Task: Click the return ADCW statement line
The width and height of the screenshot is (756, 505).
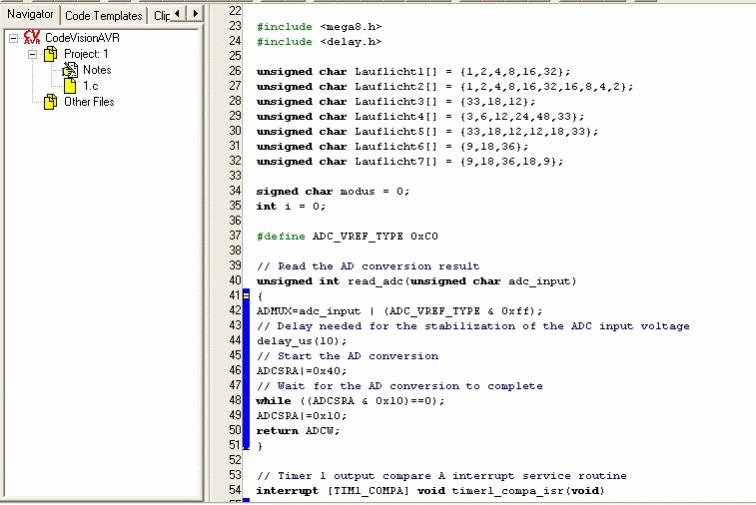Action: (298, 431)
